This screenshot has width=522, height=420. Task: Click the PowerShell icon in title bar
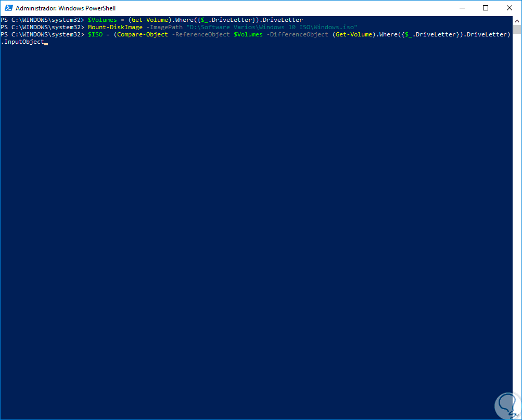click(9, 8)
